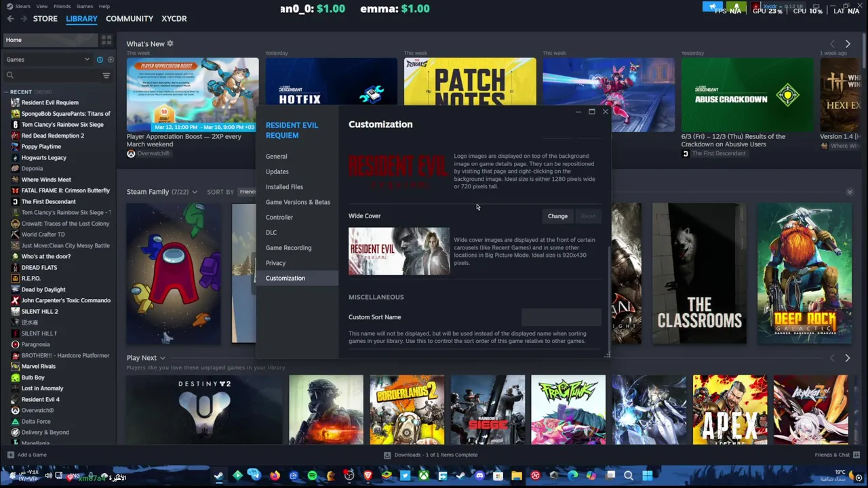Toggle the recent activity clock sort icon

(x=100, y=60)
